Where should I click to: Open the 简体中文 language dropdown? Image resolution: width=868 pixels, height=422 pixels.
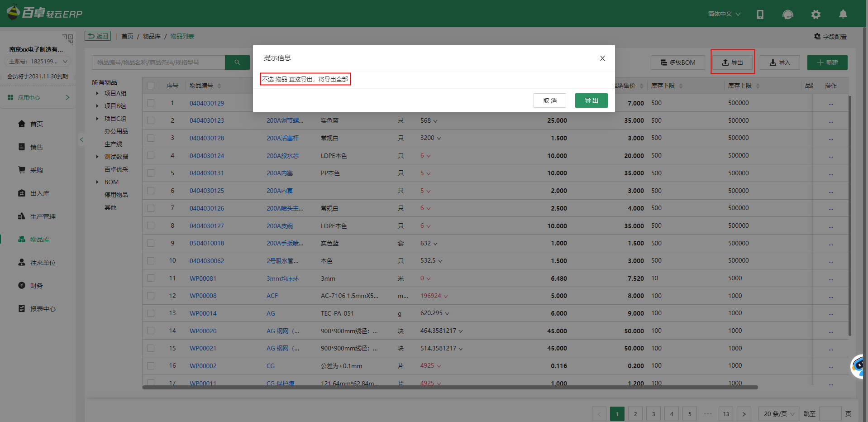(724, 14)
